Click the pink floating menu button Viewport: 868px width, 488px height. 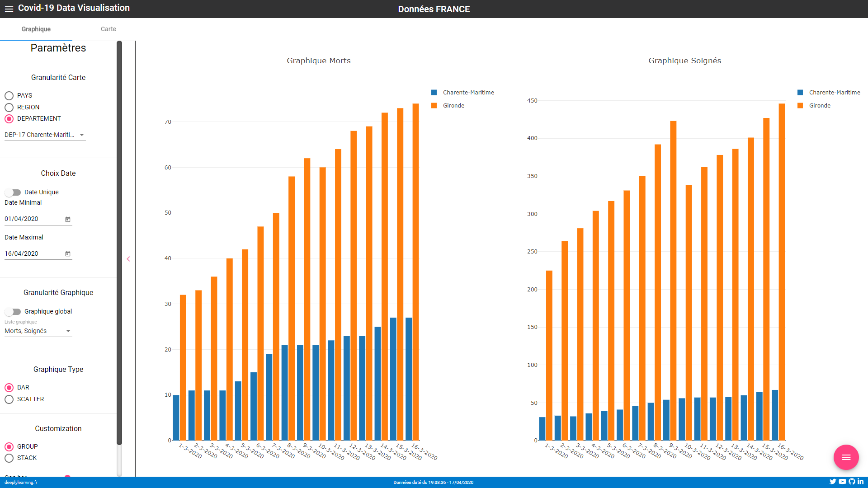point(846,457)
